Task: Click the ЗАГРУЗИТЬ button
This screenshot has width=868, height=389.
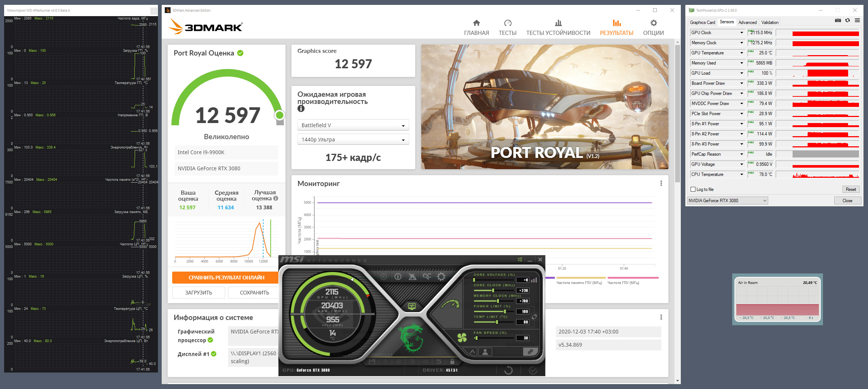Action: coord(198,293)
